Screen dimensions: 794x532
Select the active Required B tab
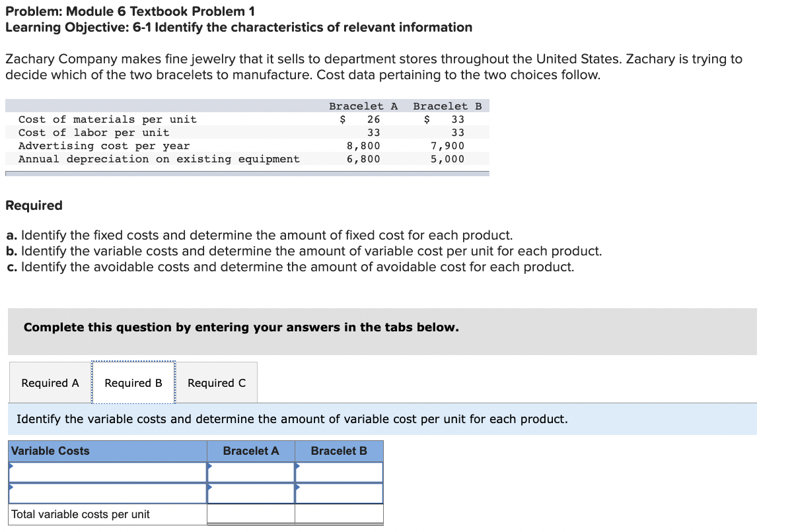click(x=133, y=383)
